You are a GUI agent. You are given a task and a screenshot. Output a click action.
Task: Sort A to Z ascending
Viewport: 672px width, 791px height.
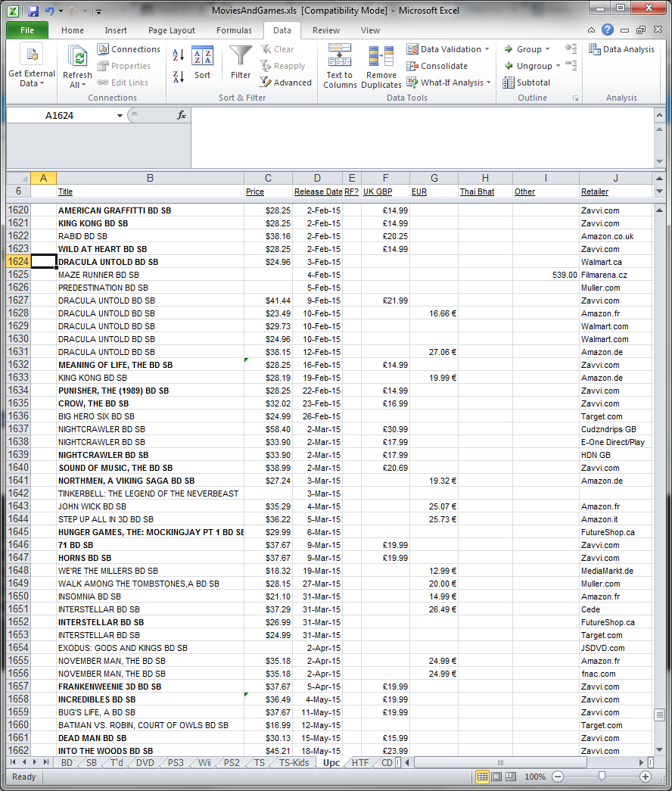pyautogui.click(x=178, y=54)
